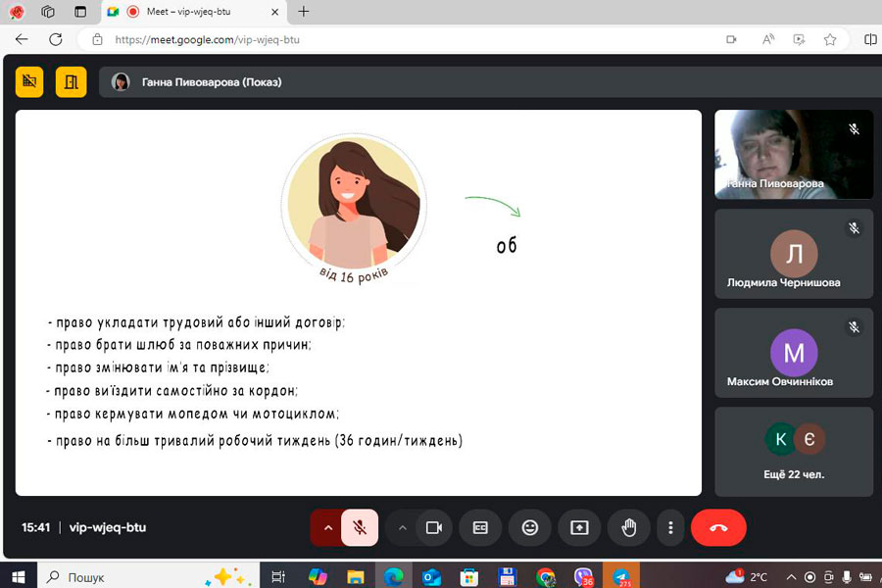Open tab actions menu icon

click(80, 12)
